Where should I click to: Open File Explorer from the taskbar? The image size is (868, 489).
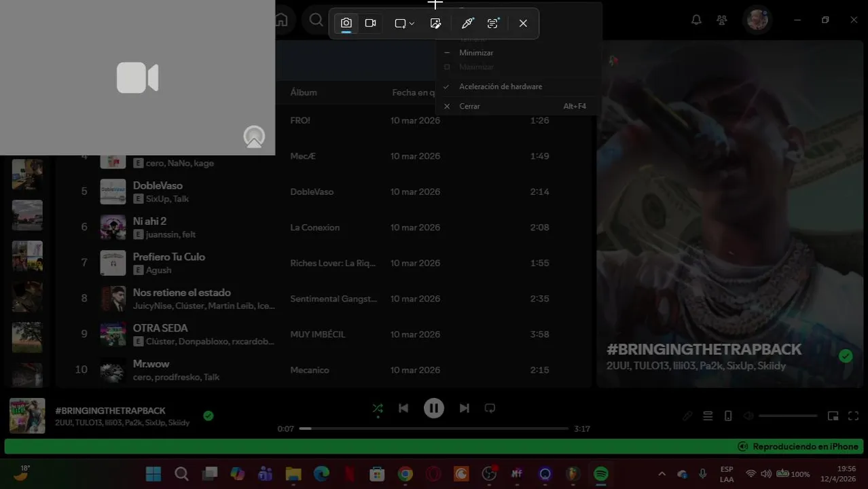293,473
